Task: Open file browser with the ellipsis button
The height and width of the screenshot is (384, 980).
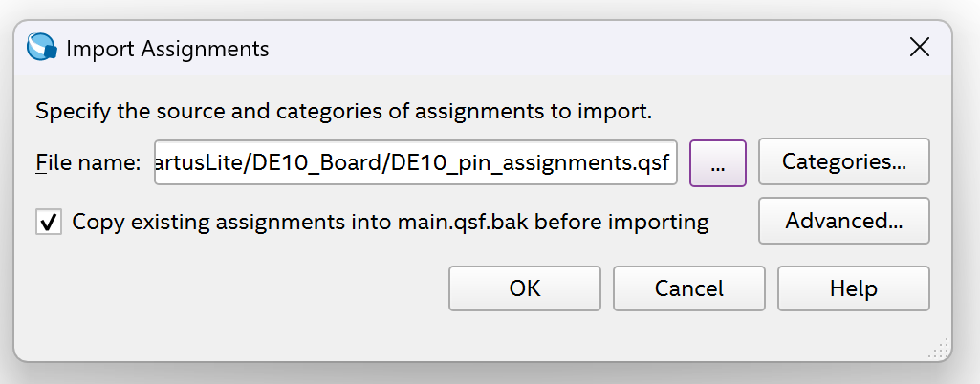Action: (717, 163)
